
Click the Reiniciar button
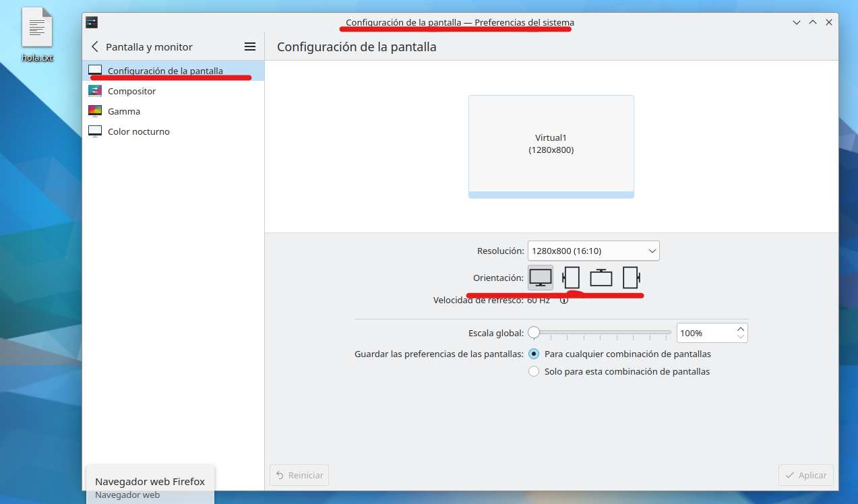(299, 474)
